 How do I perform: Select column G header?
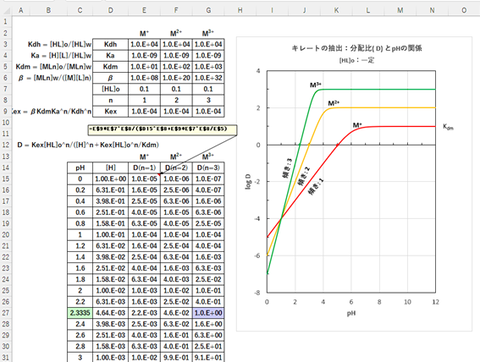pyautogui.click(x=208, y=10)
